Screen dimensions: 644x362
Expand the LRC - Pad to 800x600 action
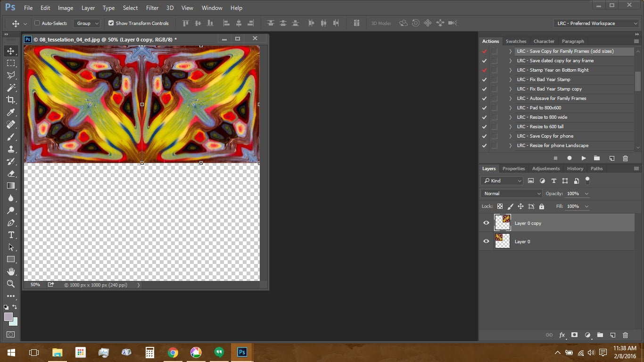tap(510, 108)
